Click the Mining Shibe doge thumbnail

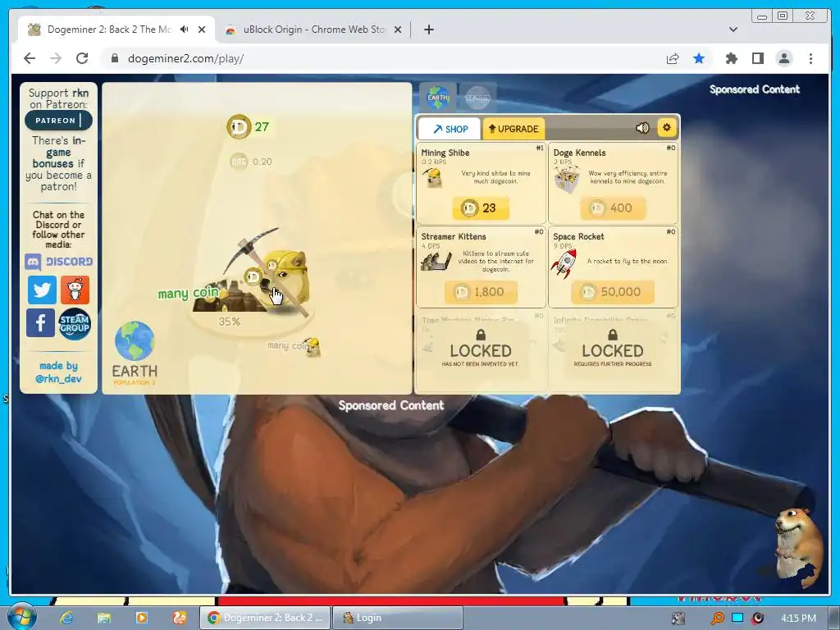tap(433, 177)
